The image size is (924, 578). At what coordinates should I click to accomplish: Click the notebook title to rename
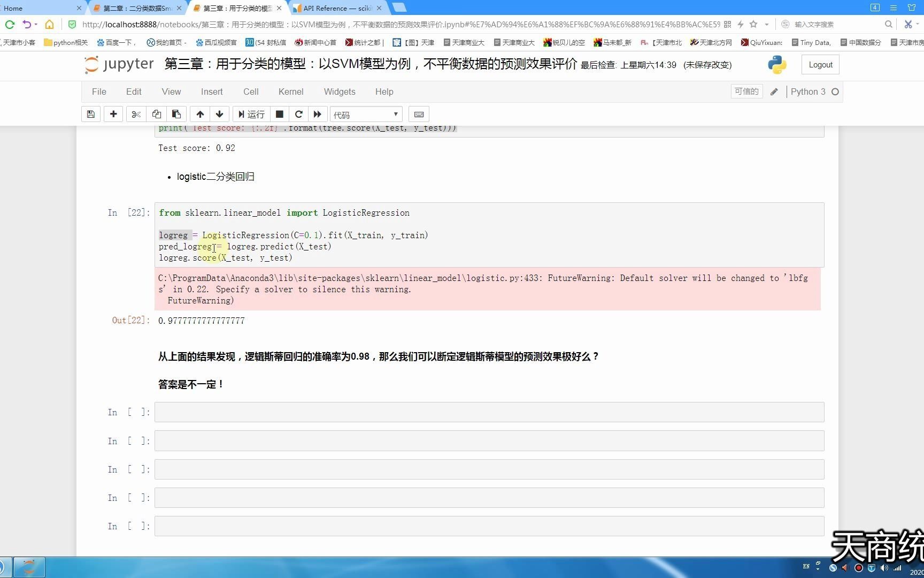click(x=371, y=64)
